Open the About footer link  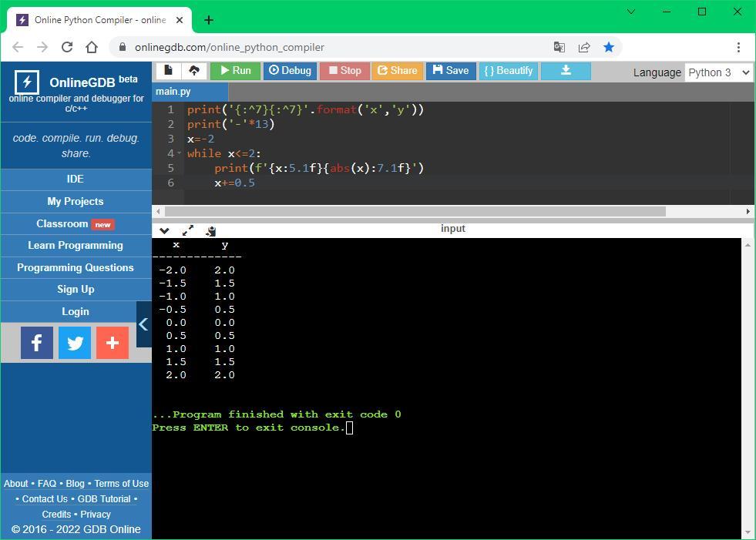pyautogui.click(x=16, y=484)
